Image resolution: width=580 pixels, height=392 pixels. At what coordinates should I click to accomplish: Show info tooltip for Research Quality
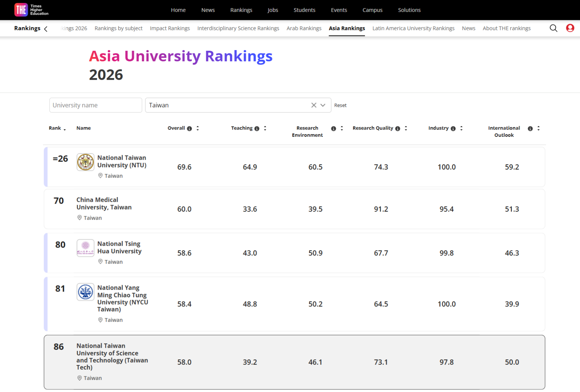click(x=398, y=128)
